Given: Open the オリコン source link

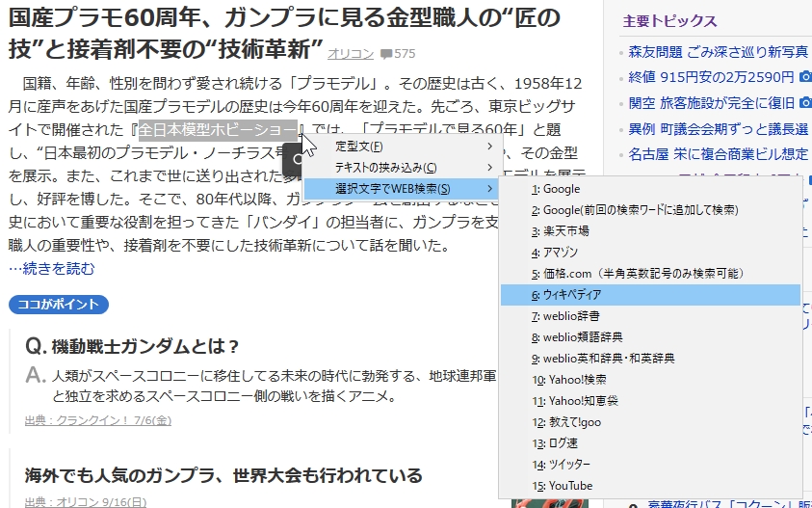Looking at the screenshot, I should 350,53.
